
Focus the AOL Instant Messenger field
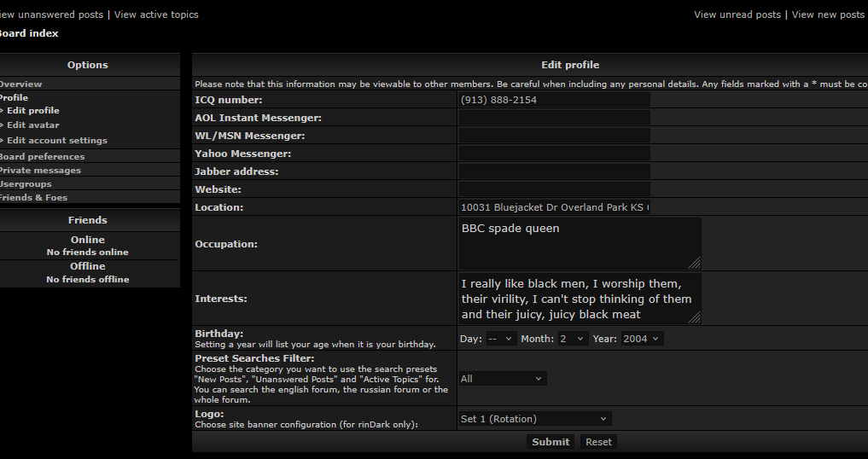pos(554,118)
